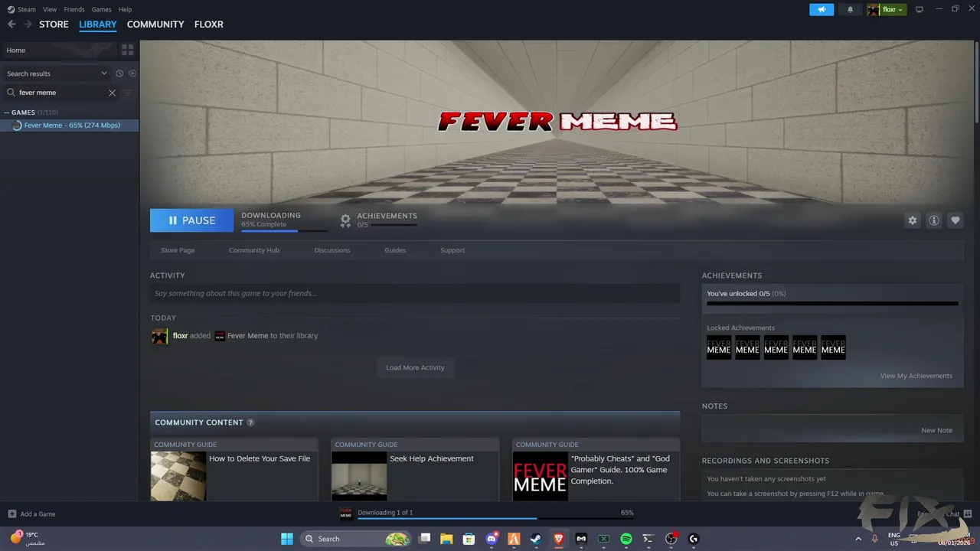Click Load More Activity button
The width and height of the screenshot is (980, 551).
pos(415,367)
